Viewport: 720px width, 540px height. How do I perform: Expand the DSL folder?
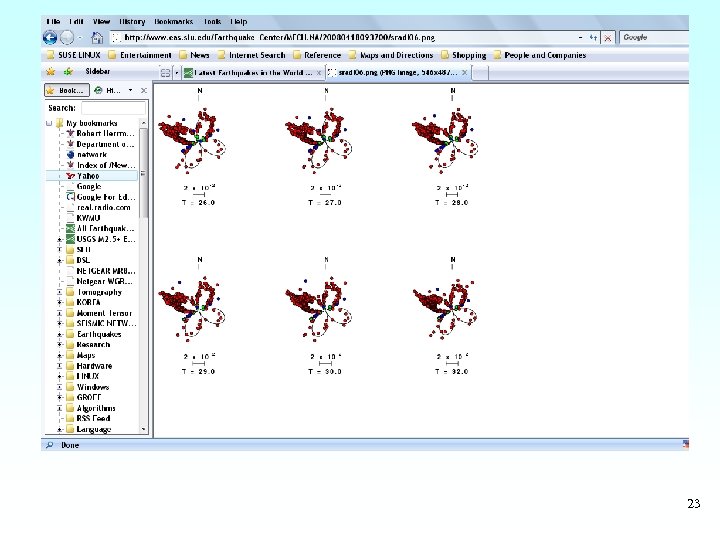[x=59, y=260]
